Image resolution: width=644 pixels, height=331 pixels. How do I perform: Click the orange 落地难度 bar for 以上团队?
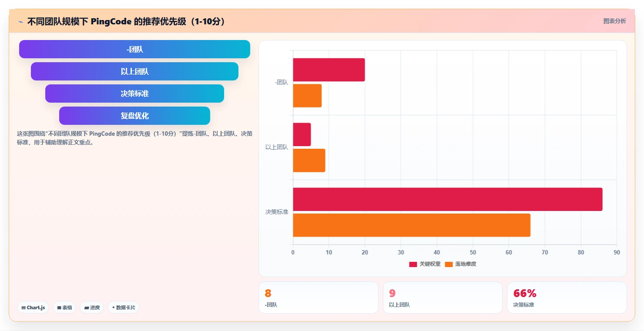[309, 160]
